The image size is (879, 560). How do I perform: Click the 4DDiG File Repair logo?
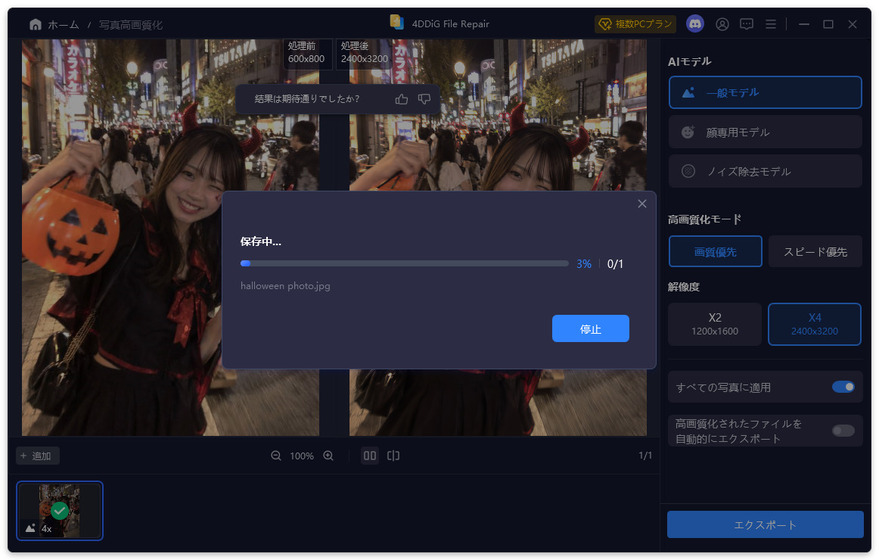point(397,22)
